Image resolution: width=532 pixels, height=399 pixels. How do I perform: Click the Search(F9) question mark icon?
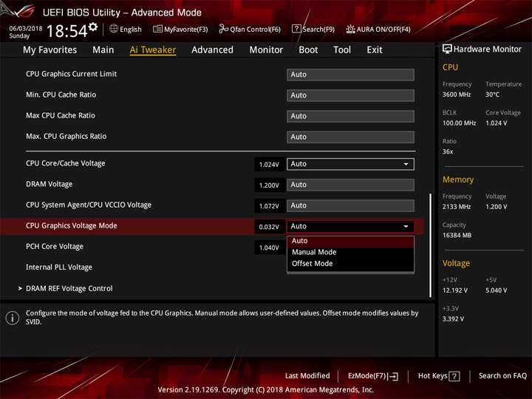(296, 29)
